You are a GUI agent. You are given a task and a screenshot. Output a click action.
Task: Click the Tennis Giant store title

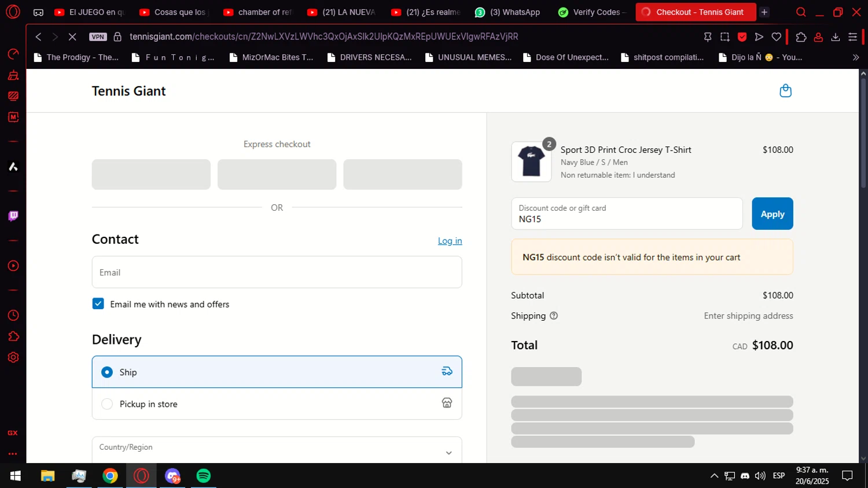click(129, 91)
